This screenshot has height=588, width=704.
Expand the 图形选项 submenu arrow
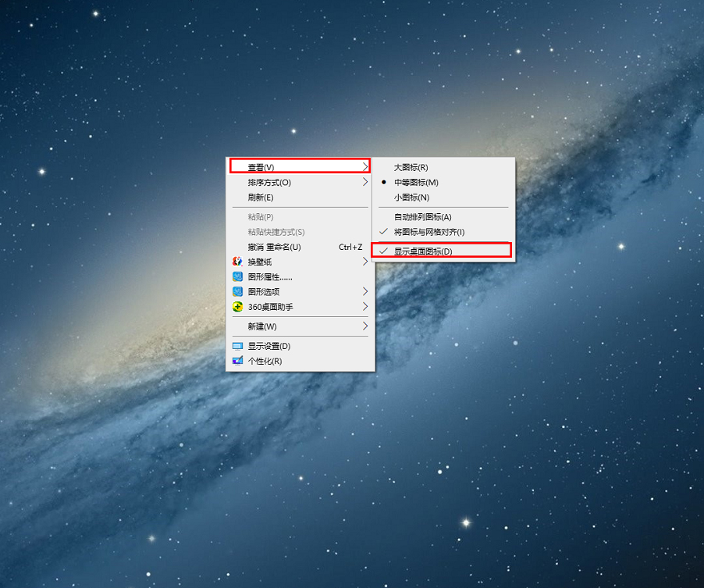(365, 291)
